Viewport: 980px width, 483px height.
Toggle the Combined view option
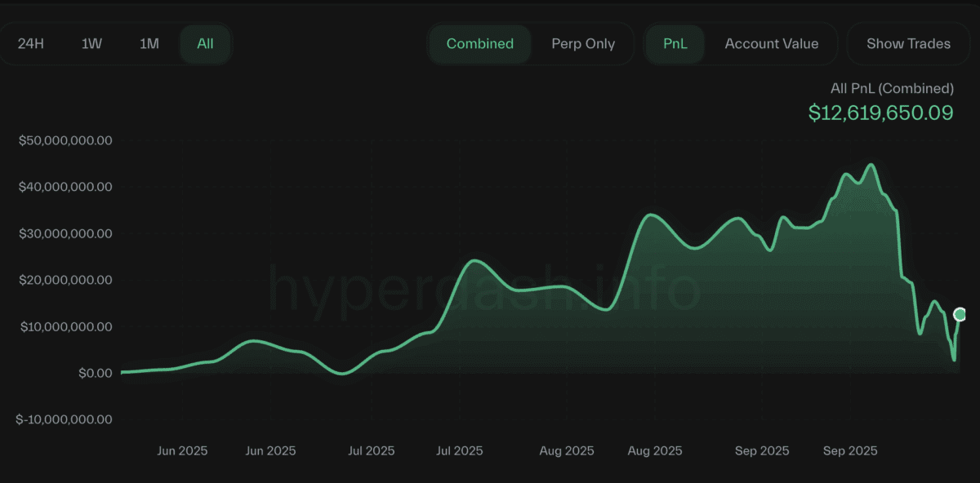(x=480, y=43)
